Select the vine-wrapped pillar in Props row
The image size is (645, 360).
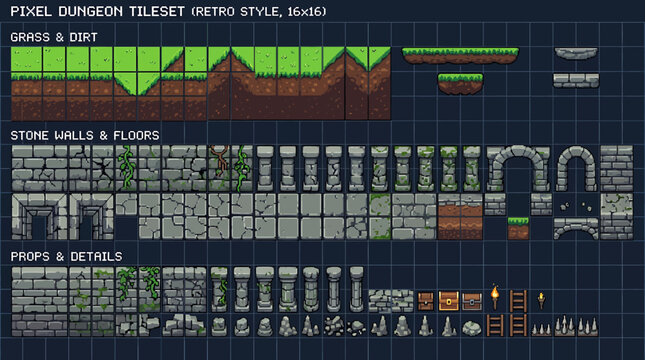click(219, 289)
